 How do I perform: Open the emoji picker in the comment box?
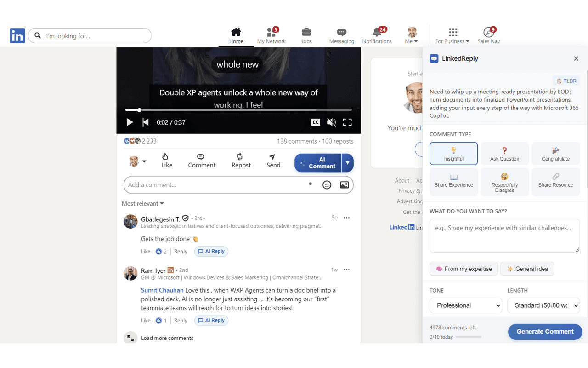pos(327,184)
